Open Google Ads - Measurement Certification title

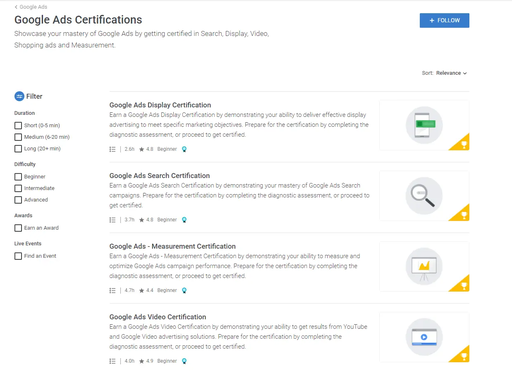coord(172,246)
